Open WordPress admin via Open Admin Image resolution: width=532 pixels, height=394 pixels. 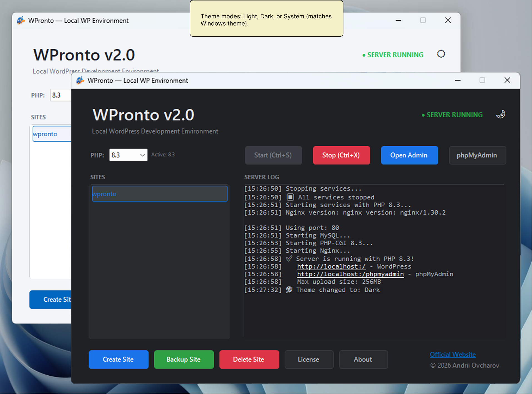[x=409, y=155]
